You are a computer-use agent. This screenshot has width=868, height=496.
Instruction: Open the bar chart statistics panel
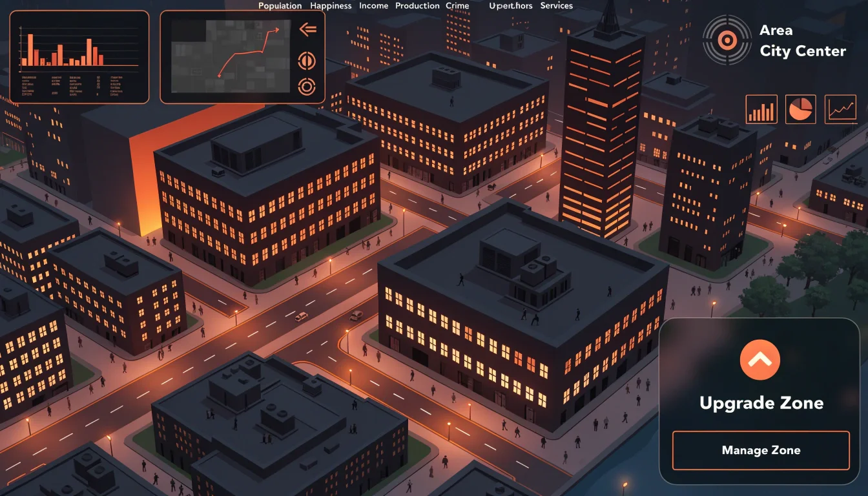click(x=79, y=57)
